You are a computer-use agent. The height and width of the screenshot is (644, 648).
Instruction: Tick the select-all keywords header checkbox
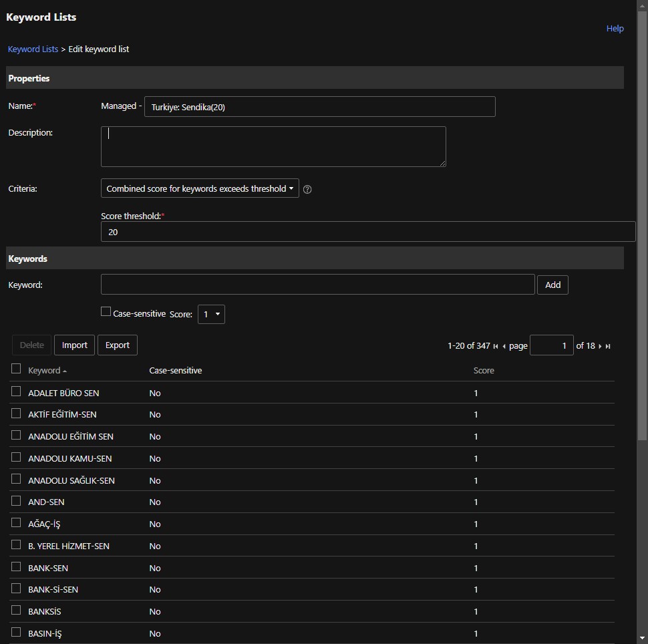click(x=16, y=369)
